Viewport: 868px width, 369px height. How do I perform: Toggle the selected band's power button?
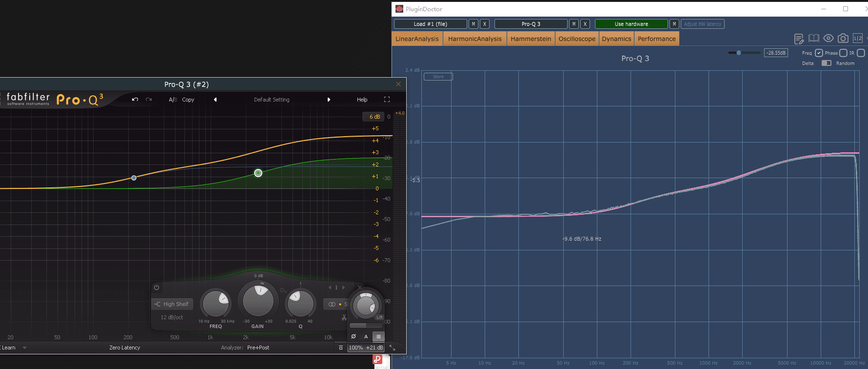(x=157, y=287)
